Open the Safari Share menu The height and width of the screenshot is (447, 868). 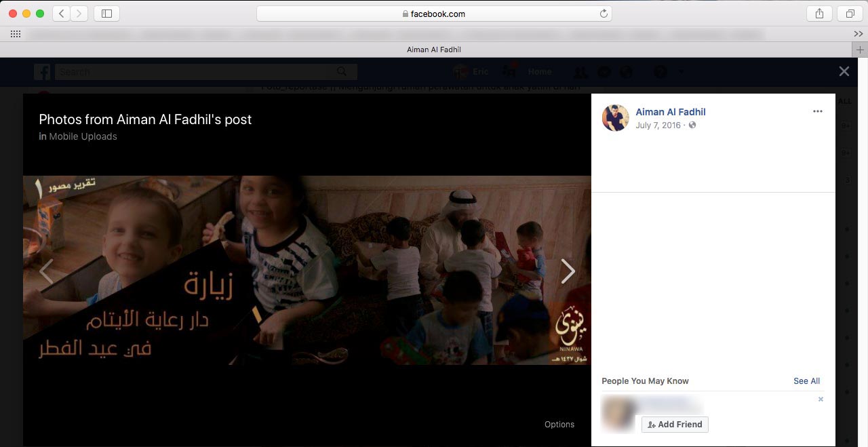coord(819,14)
